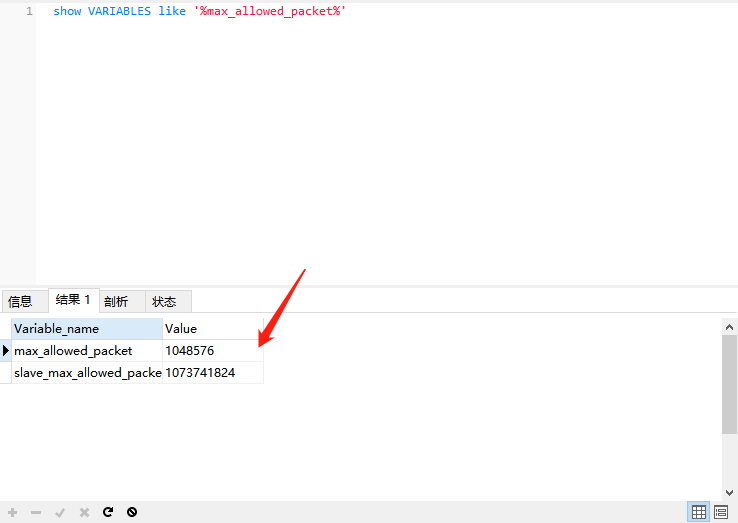Select the max_allowed_packet row cell
The image size is (738, 523).
(x=86, y=350)
